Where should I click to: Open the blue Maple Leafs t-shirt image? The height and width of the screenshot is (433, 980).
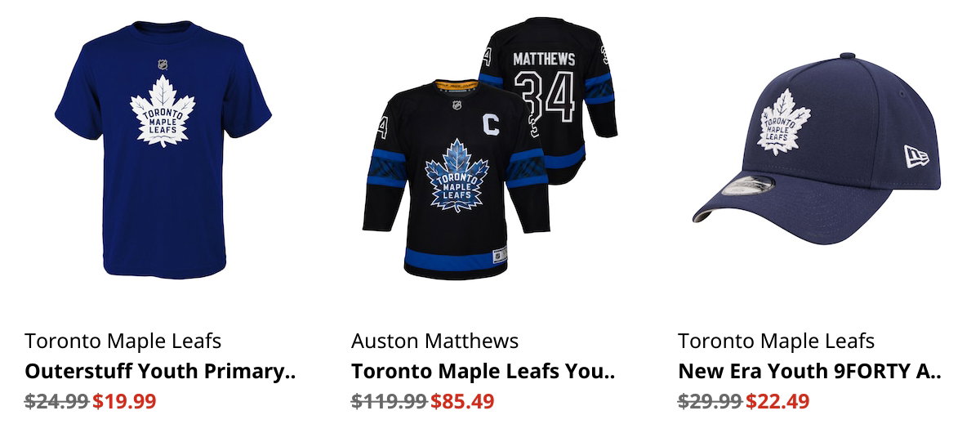(x=163, y=150)
